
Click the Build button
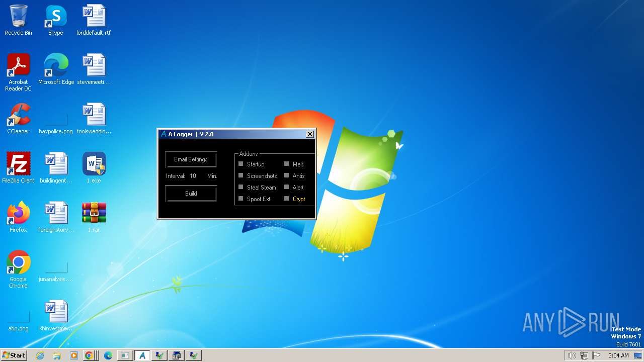coord(191,194)
